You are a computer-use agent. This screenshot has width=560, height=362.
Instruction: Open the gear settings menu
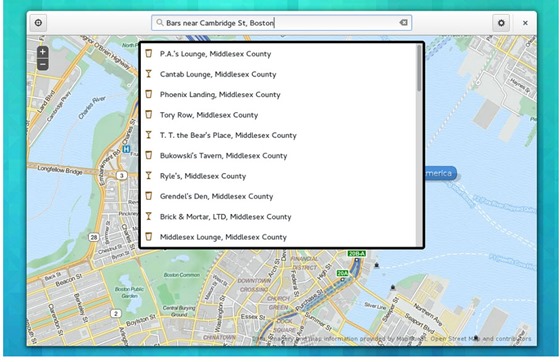(x=501, y=23)
